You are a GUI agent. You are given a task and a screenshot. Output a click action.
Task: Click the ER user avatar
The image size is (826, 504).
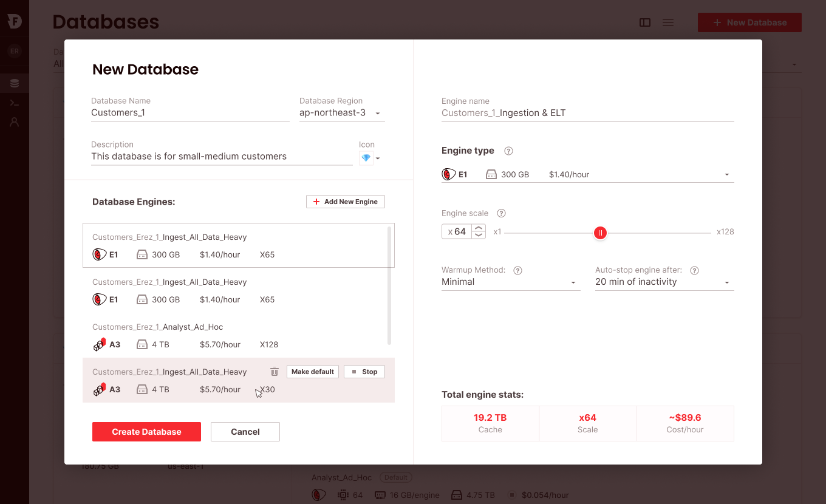click(14, 51)
